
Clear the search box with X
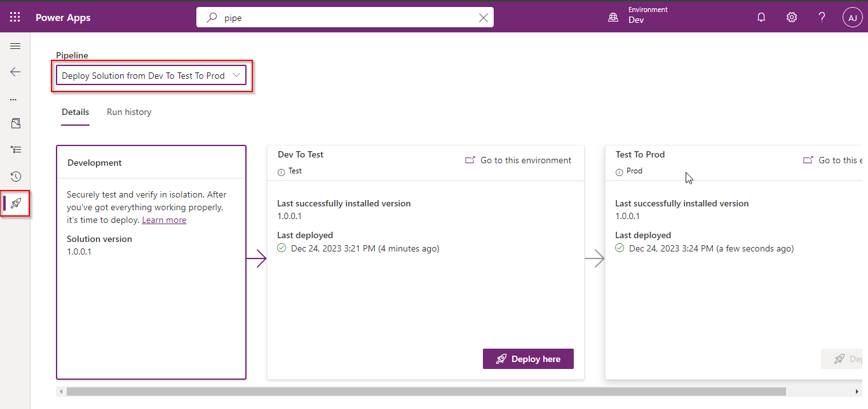click(x=484, y=18)
